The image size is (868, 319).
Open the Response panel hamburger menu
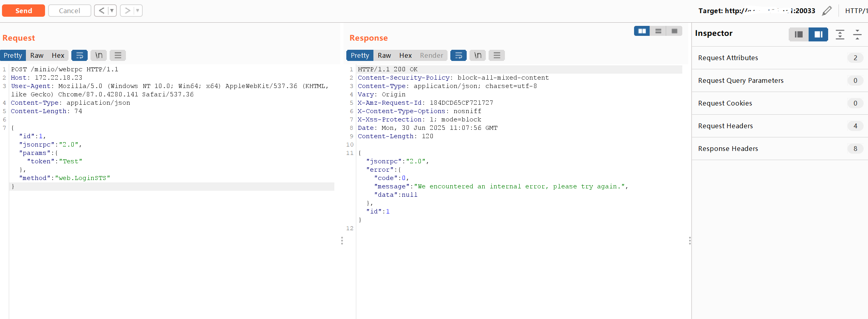tap(497, 55)
